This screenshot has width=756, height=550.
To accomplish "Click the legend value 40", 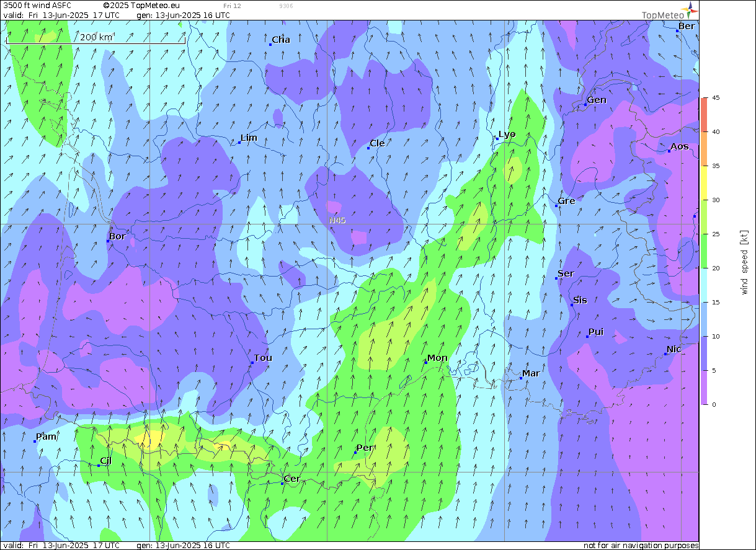I will [x=716, y=132].
